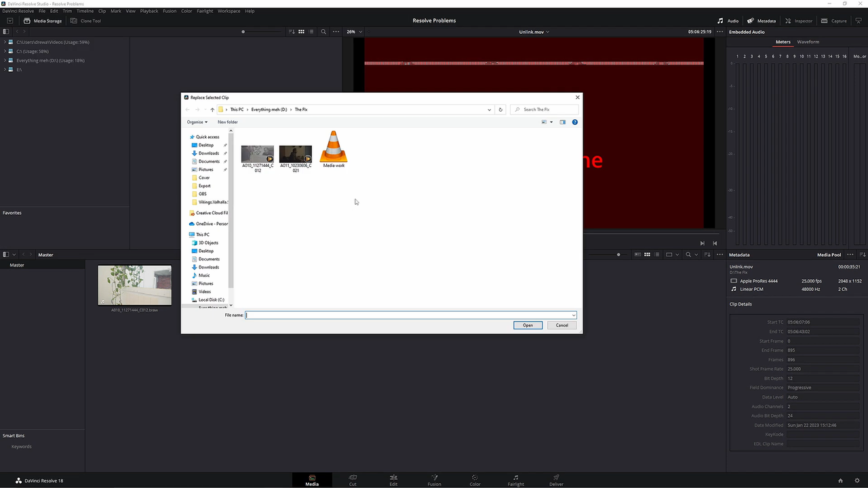The image size is (868, 488).
Task: Go to the Deliver page
Action: coord(556,480)
